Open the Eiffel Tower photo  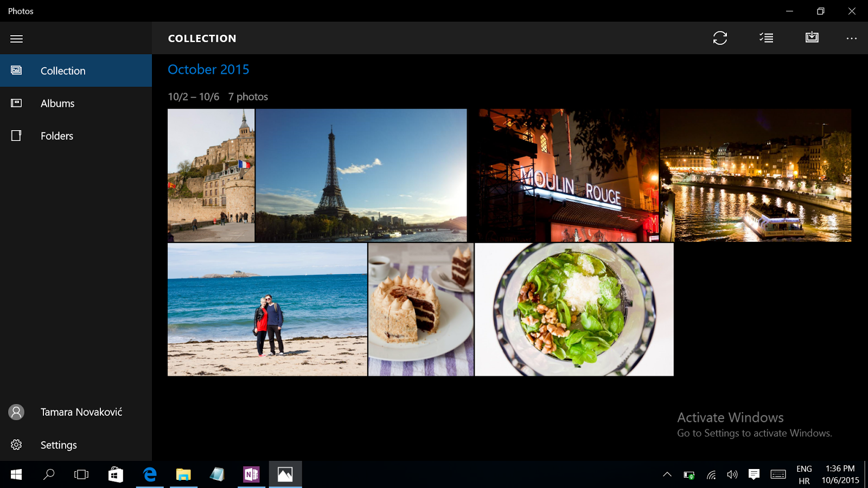(361, 175)
